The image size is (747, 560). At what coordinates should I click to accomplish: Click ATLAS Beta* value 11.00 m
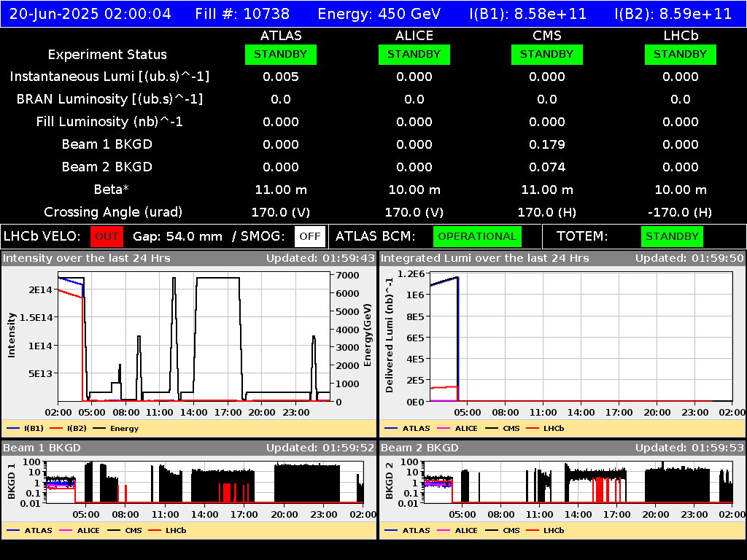click(x=281, y=190)
